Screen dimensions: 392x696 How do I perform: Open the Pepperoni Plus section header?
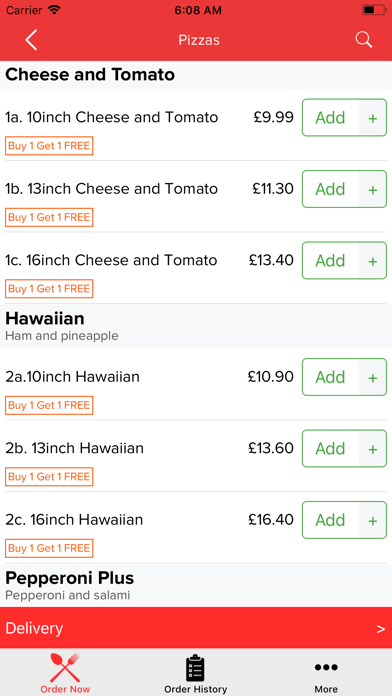coord(196,585)
